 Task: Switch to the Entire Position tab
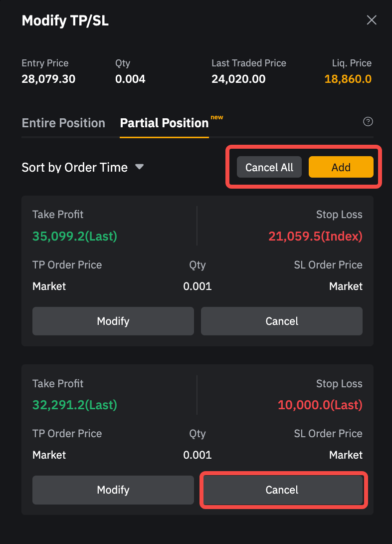tap(63, 123)
